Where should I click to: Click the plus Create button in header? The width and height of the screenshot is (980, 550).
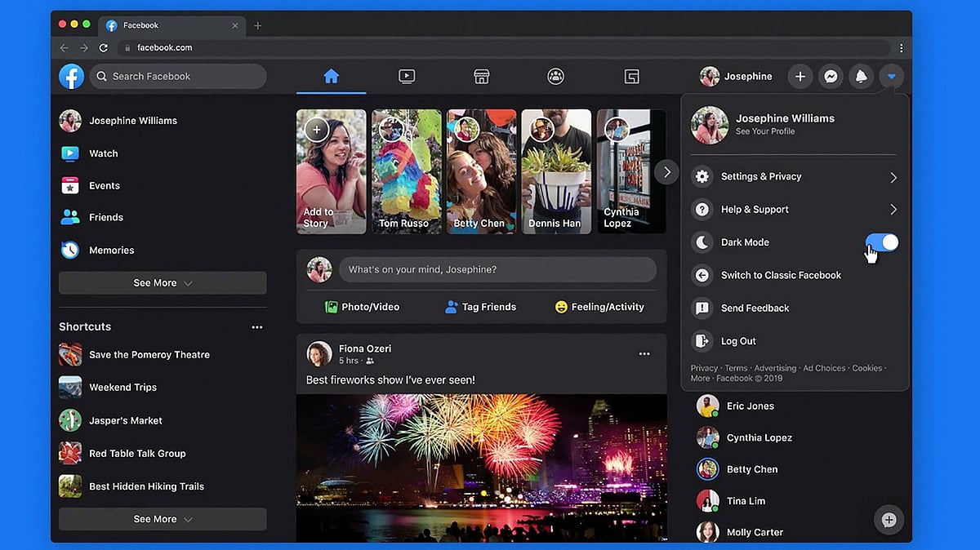pyautogui.click(x=800, y=77)
